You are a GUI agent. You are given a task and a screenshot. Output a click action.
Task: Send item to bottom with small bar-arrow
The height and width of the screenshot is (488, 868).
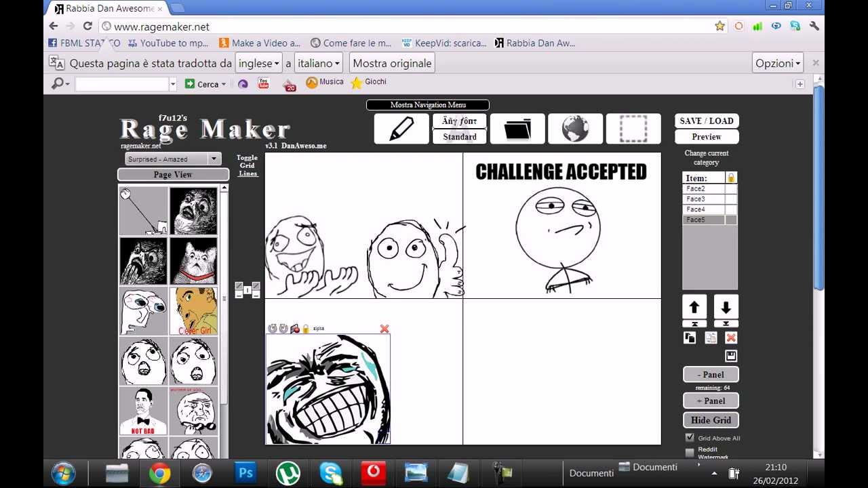pyautogui.click(x=726, y=324)
